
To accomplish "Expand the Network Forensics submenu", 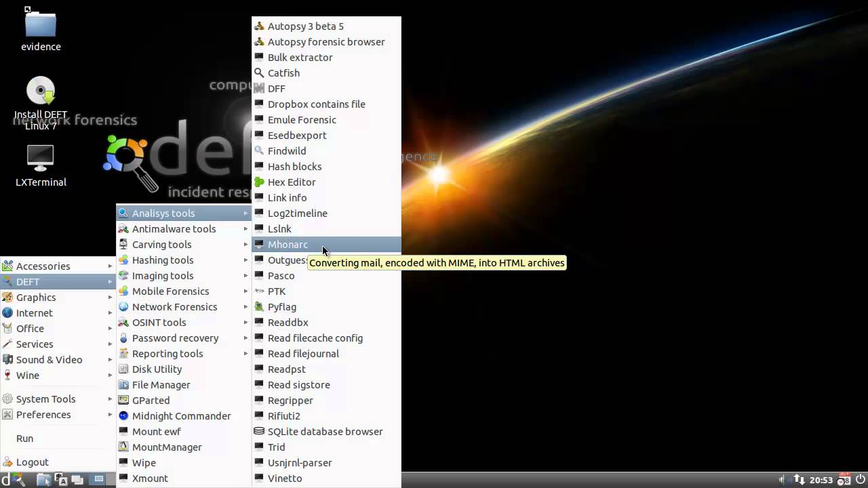I will [184, 307].
